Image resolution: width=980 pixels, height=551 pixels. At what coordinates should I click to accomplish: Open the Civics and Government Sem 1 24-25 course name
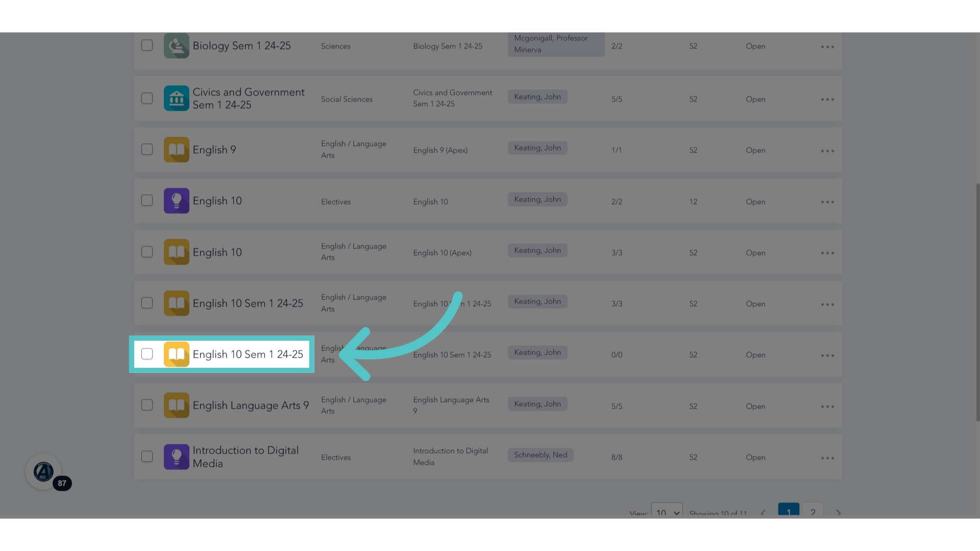click(249, 98)
